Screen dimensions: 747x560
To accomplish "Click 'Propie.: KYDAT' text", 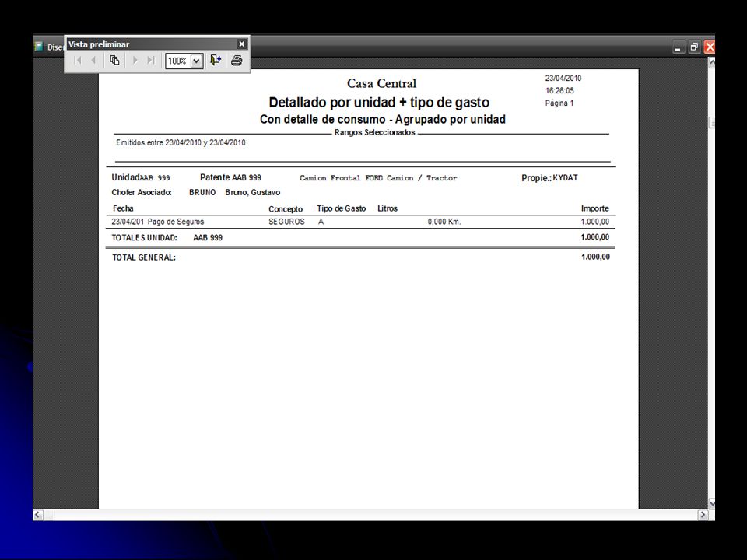I will click(549, 178).
